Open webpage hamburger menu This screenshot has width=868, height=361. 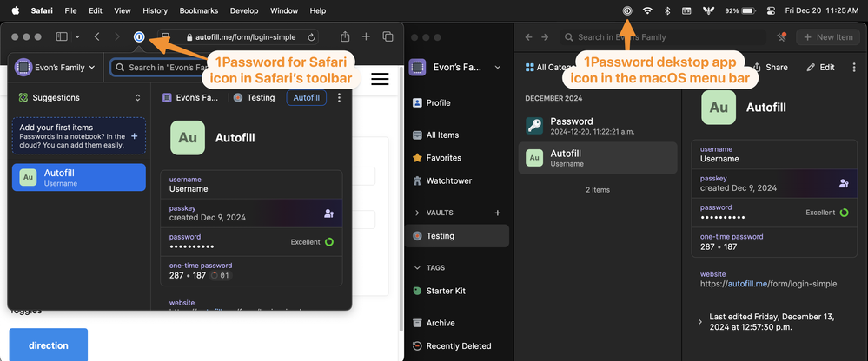click(380, 79)
